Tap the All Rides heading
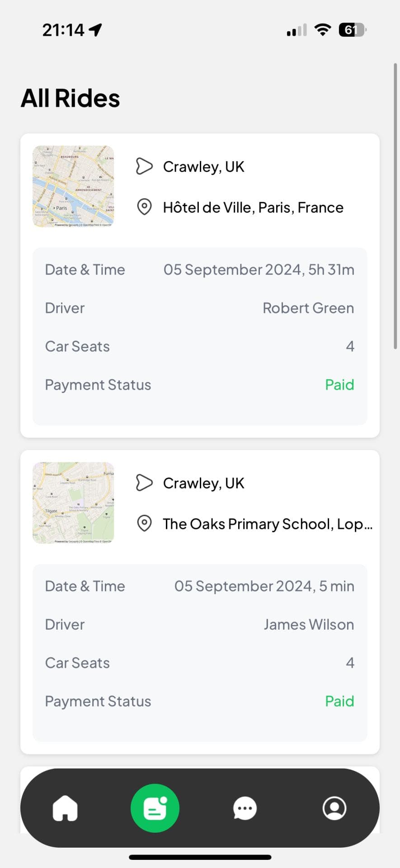400x868 pixels. coord(71,98)
